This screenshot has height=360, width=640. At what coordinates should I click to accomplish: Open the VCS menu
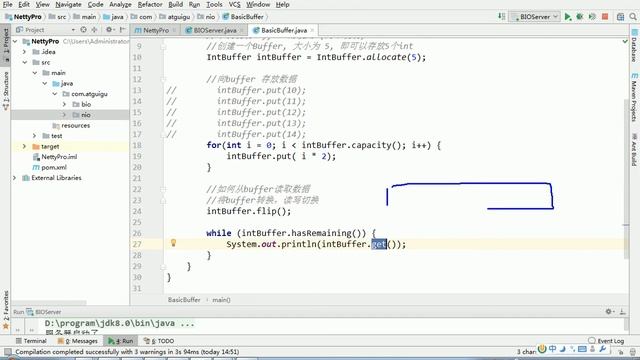pos(234,4)
